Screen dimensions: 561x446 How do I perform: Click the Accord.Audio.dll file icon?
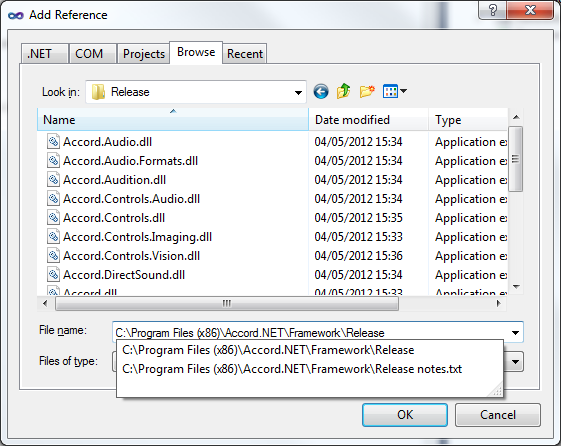pyautogui.click(x=53, y=142)
